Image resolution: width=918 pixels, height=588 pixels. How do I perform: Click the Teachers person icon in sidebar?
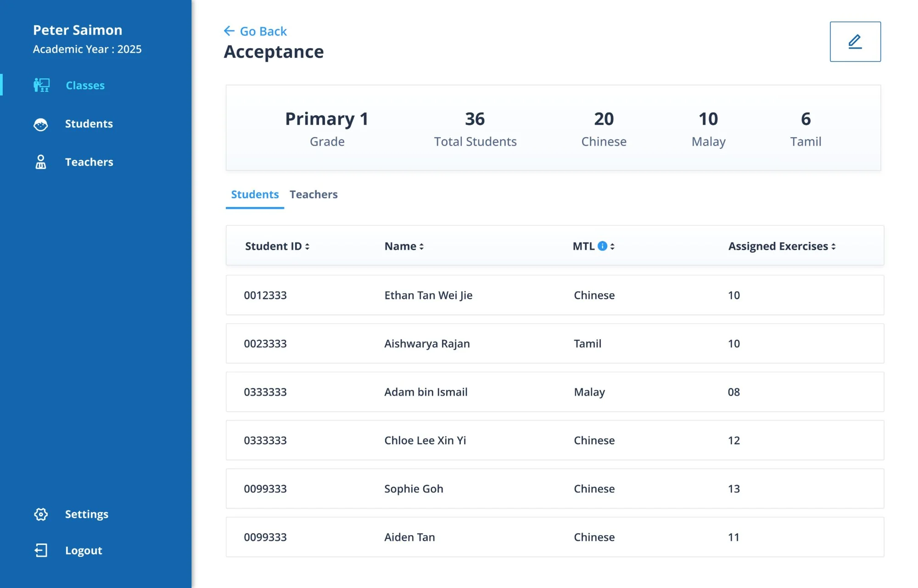(41, 162)
